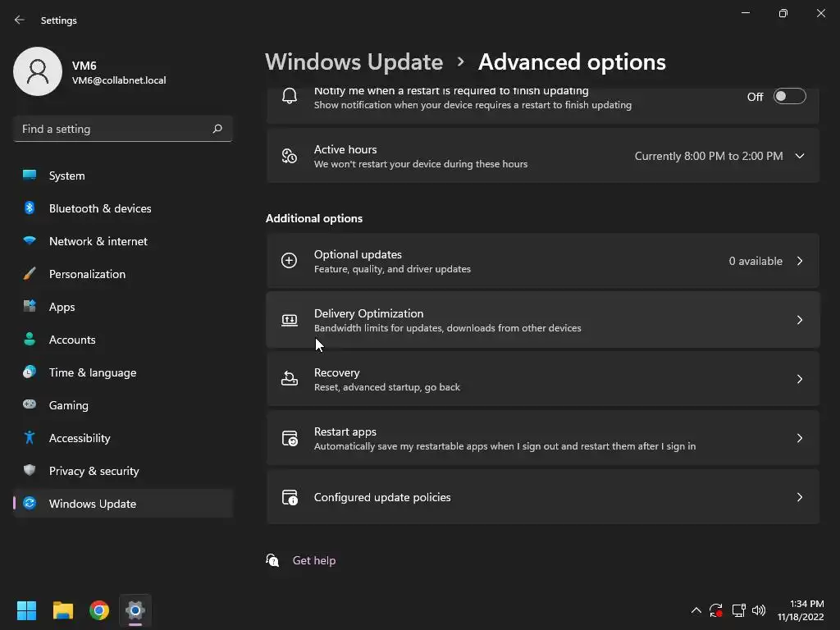Click the Configured update policies icon
This screenshot has width=840, height=630.
coord(290,497)
